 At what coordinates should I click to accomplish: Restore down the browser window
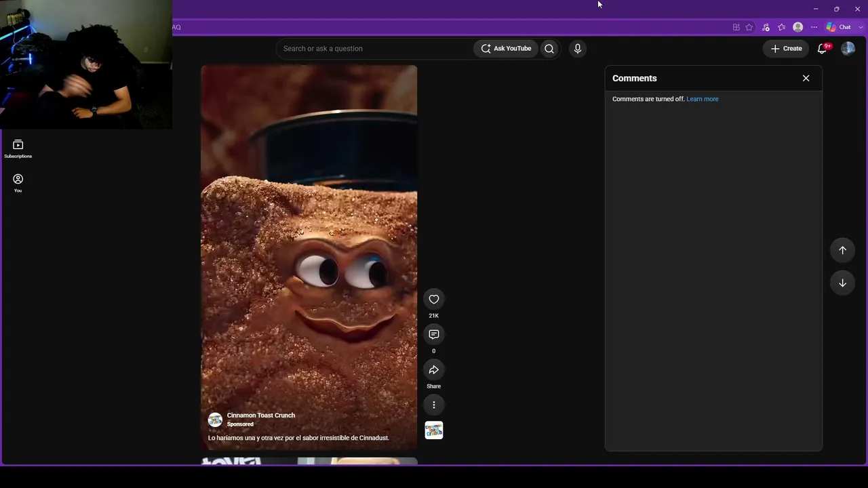837,9
